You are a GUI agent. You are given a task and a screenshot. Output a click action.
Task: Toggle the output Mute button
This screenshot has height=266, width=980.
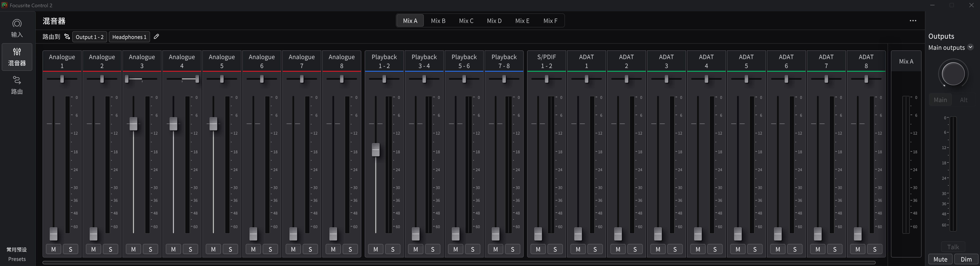point(940,259)
